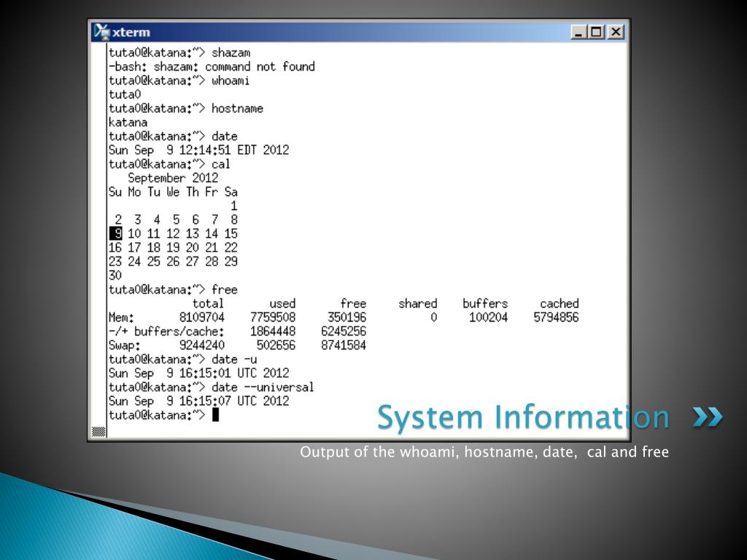Click the highlighted day 9 in calendar
747x560 pixels.
click(x=116, y=234)
